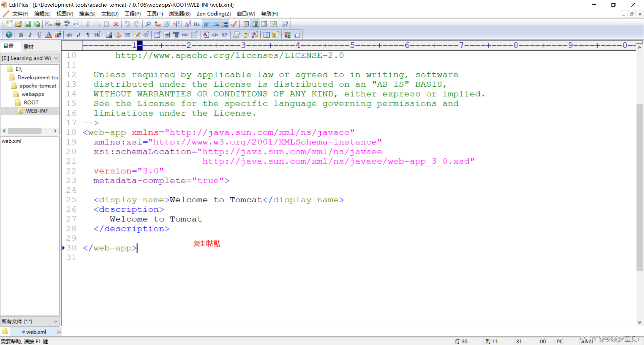Open the font settings 'A' icon
644x345 pixels.
click(188, 24)
